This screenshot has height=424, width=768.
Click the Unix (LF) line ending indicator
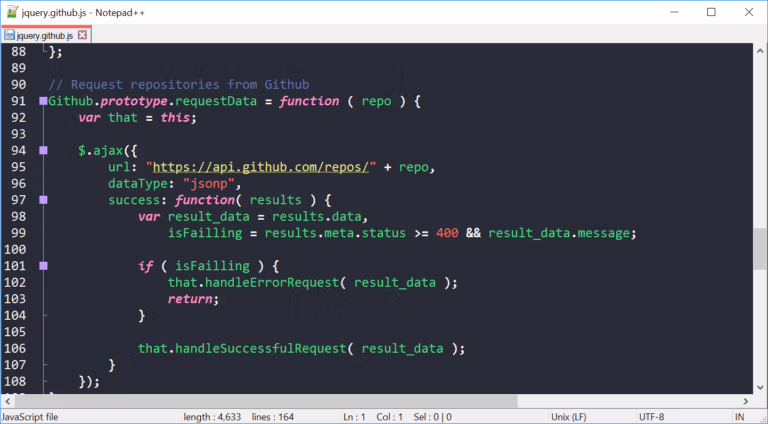(x=569, y=417)
